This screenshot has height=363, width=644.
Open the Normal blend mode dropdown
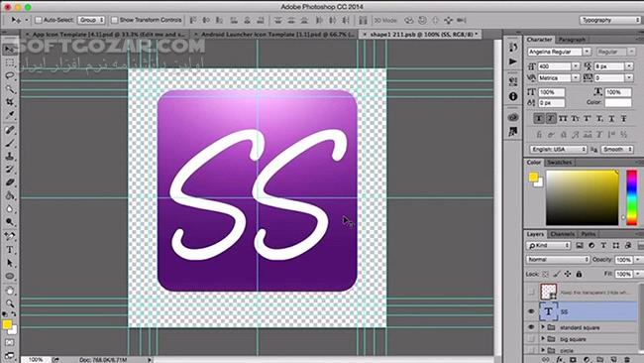click(x=558, y=260)
